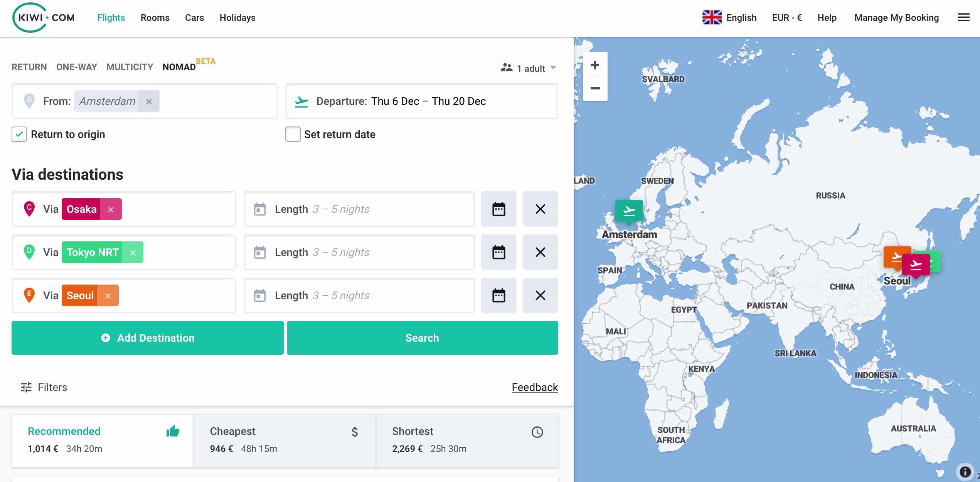Open calendar for the Seoul stop
This screenshot has height=482, width=980.
coord(498,295)
